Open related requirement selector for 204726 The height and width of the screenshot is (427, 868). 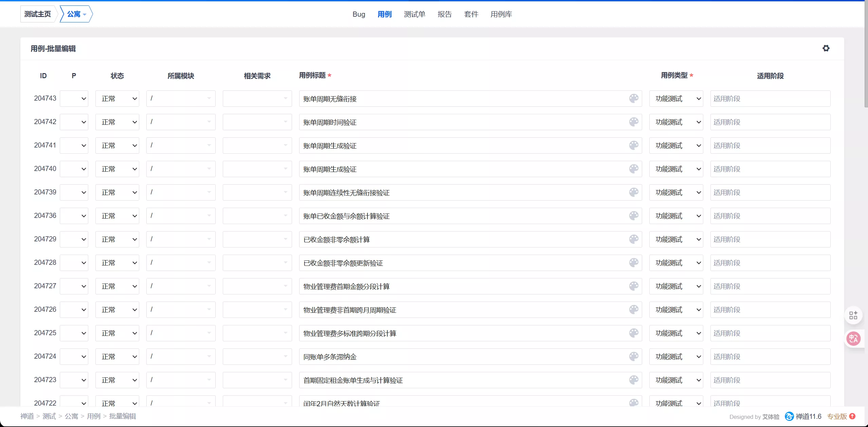(257, 310)
